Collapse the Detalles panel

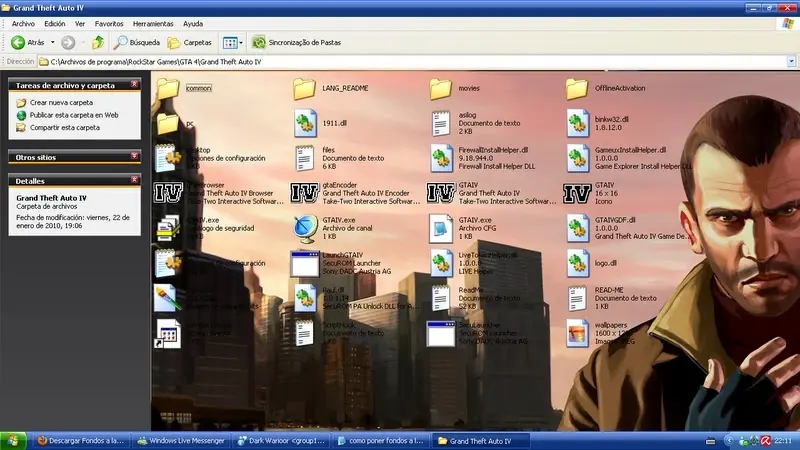[x=134, y=180]
